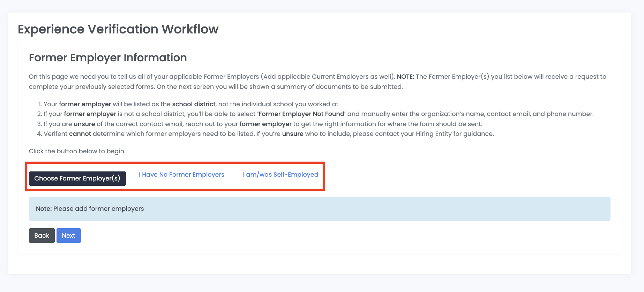This screenshot has width=644, height=292.
Task: Click the bold 'Former Employer Not Found' text
Action: click(301, 114)
